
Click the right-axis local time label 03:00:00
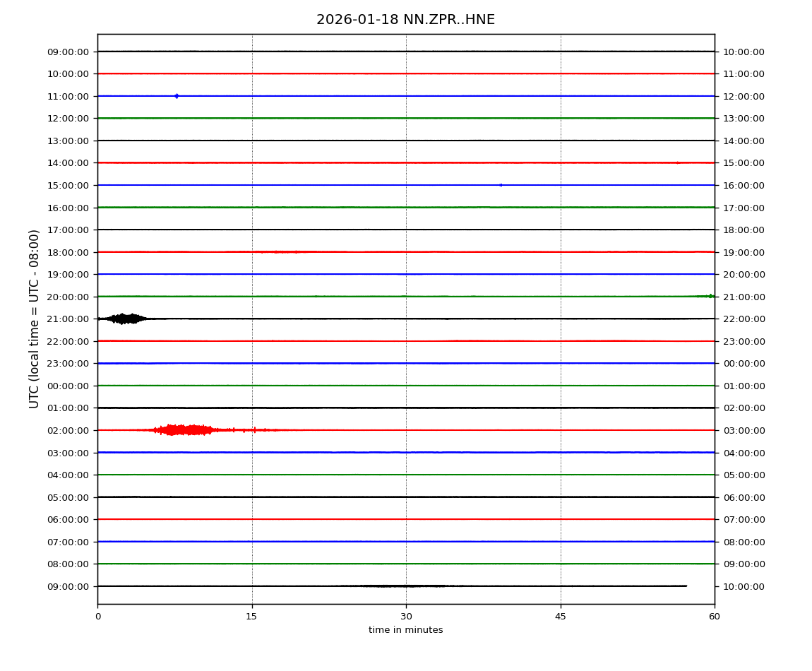click(x=744, y=430)
